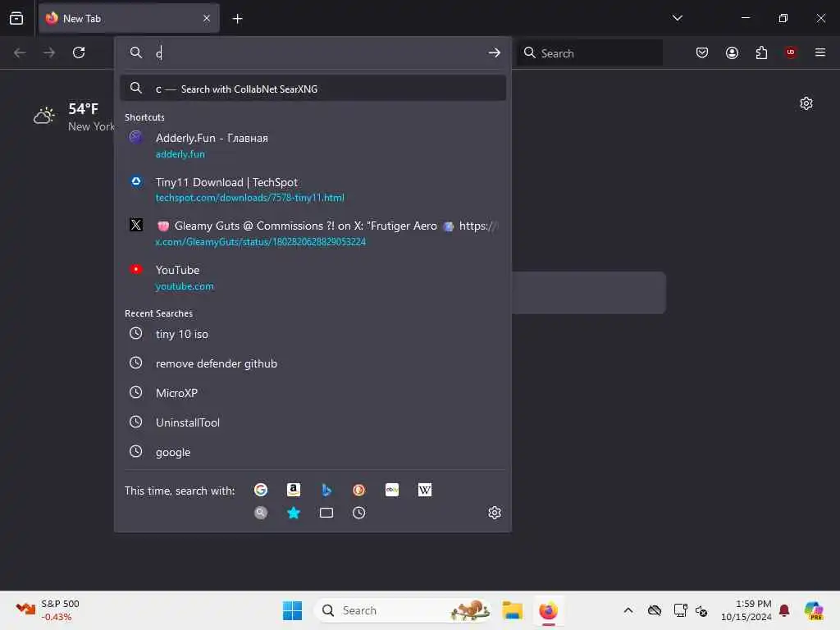The height and width of the screenshot is (630, 840).
Task: Select recent search 'MicroXP'
Action: [x=313, y=393]
